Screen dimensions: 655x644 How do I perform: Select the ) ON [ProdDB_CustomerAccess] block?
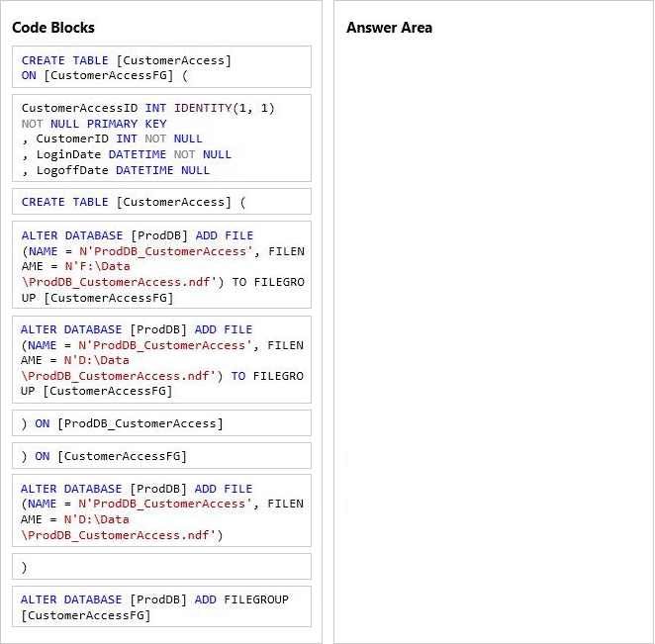161,423
